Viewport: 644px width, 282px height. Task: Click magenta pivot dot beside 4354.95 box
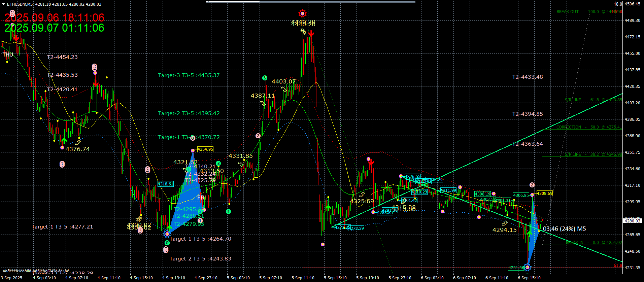pyautogui.click(x=193, y=150)
